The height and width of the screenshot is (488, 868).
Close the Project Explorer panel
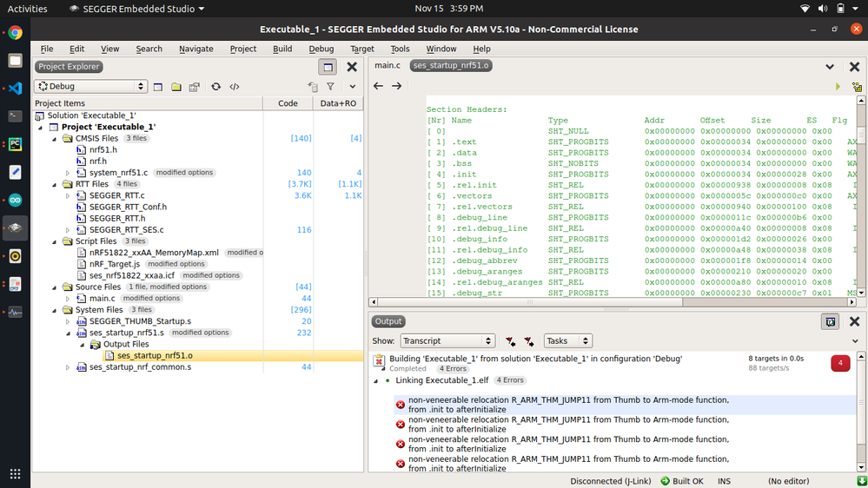(x=352, y=67)
